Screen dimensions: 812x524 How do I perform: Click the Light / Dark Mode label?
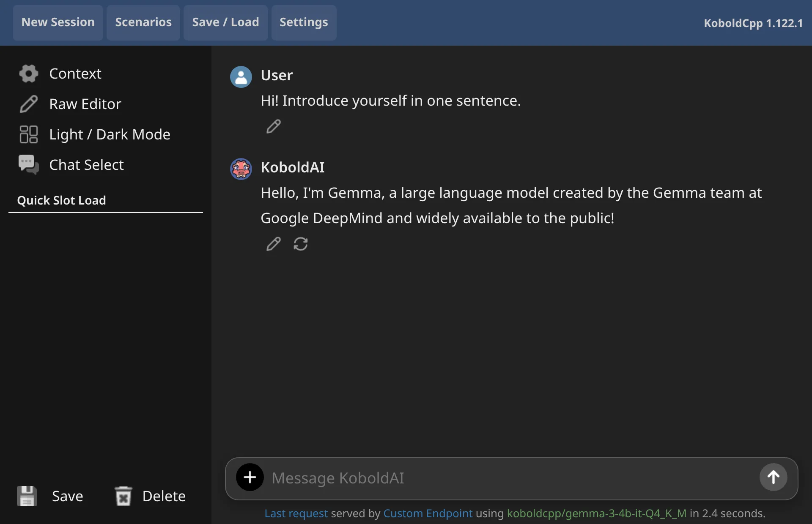(110, 134)
